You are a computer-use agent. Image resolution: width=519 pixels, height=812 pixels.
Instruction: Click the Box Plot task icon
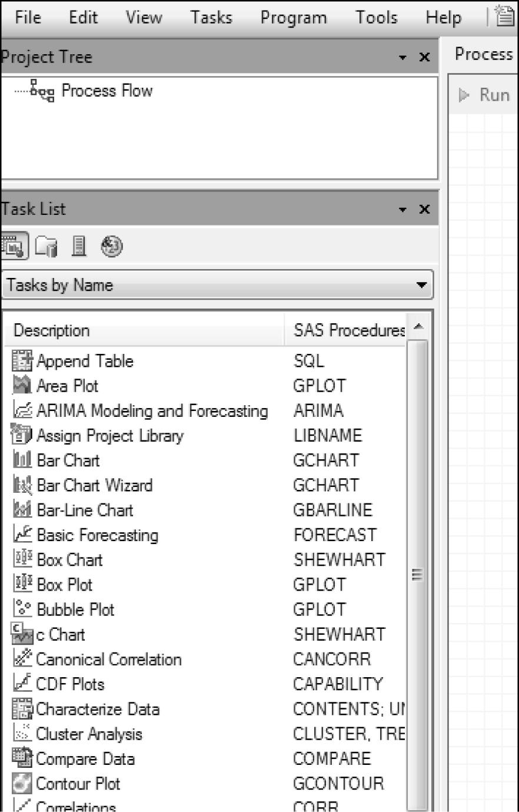[22, 584]
